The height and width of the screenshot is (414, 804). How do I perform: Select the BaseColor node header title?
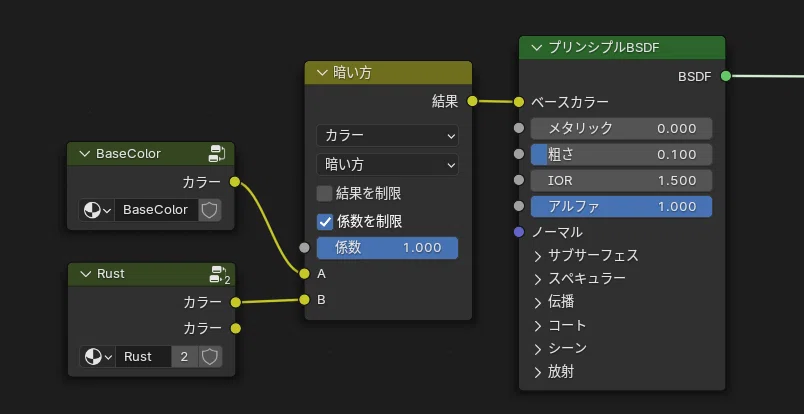coord(128,154)
